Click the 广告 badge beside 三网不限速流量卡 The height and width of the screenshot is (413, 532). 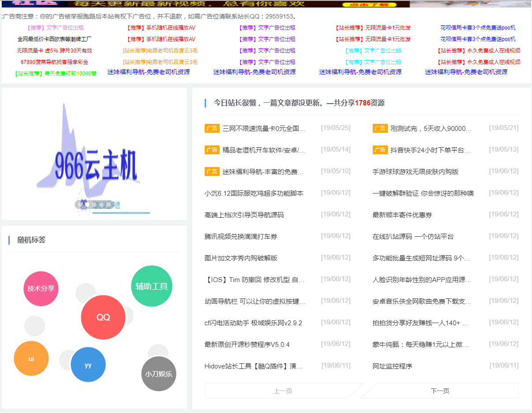click(212, 128)
